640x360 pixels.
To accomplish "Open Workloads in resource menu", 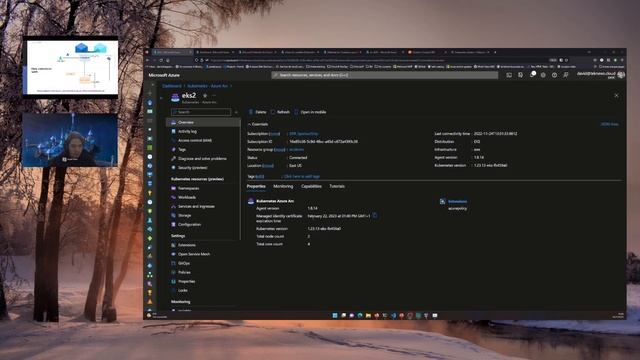I will (x=187, y=197).
